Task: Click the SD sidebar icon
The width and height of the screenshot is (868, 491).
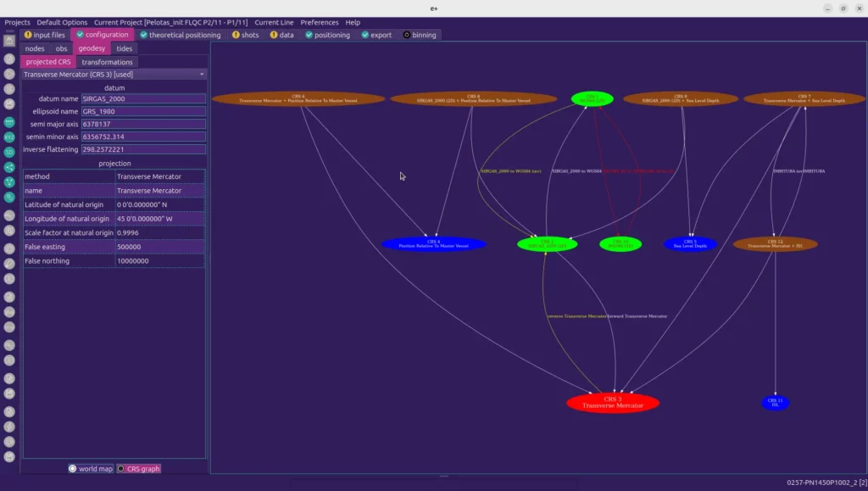Action: [9, 152]
